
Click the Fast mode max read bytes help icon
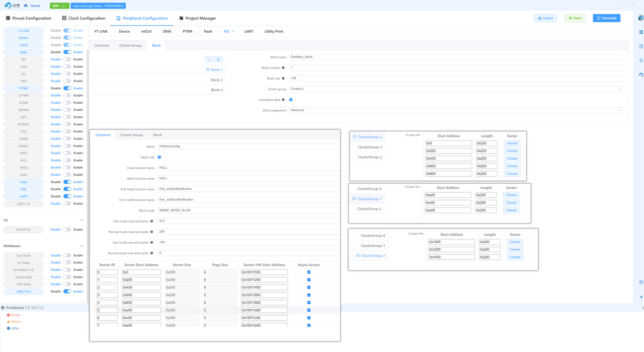click(152, 221)
